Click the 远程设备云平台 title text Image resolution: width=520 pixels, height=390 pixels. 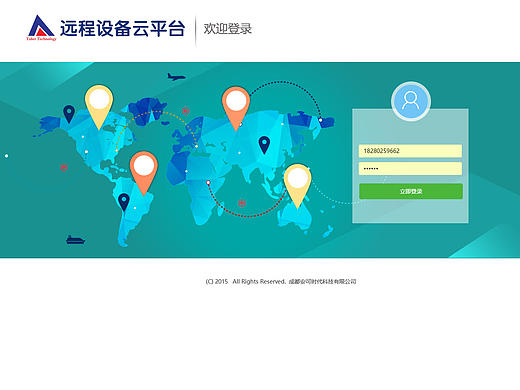[x=122, y=28]
